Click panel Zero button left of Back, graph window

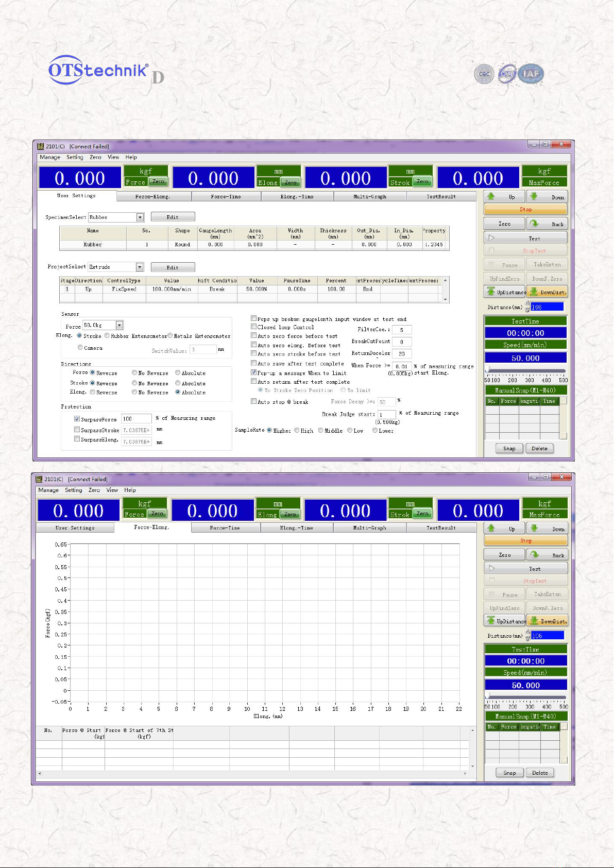(504, 555)
